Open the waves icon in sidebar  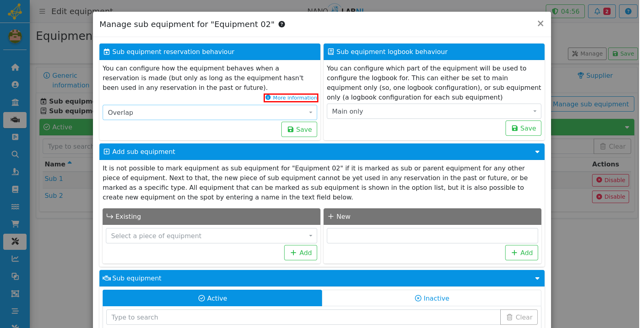(x=15, y=207)
